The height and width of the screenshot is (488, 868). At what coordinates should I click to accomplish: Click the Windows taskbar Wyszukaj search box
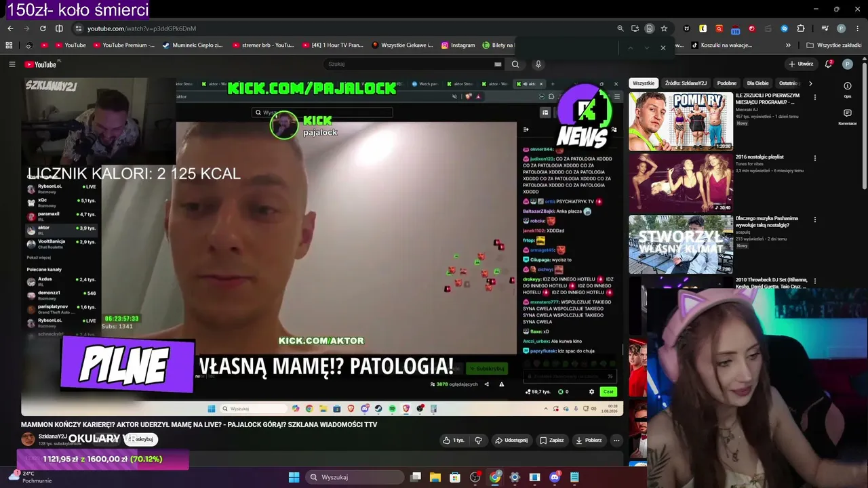pos(355,477)
